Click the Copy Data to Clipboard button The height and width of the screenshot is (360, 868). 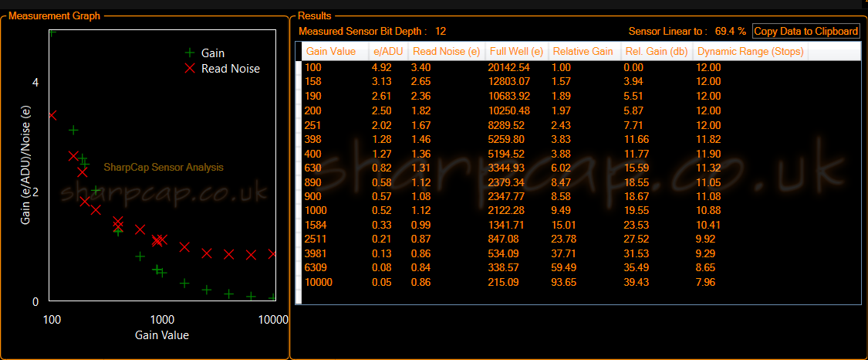(x=806, y=31)
